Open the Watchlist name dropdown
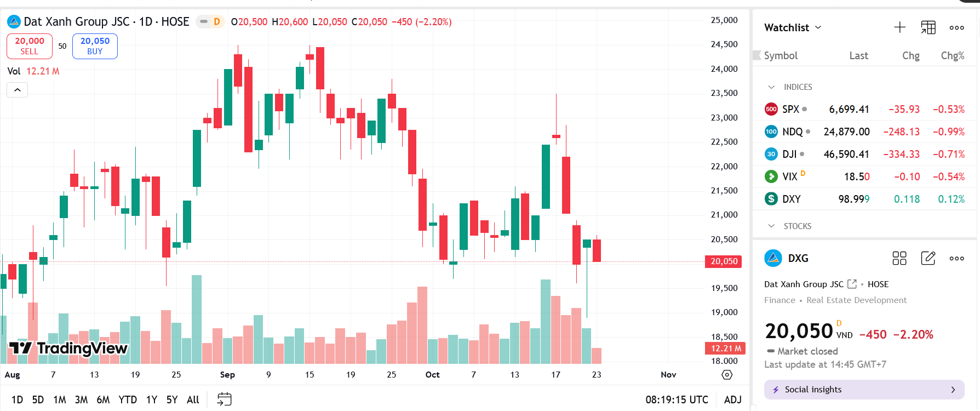 coord(793,27)
